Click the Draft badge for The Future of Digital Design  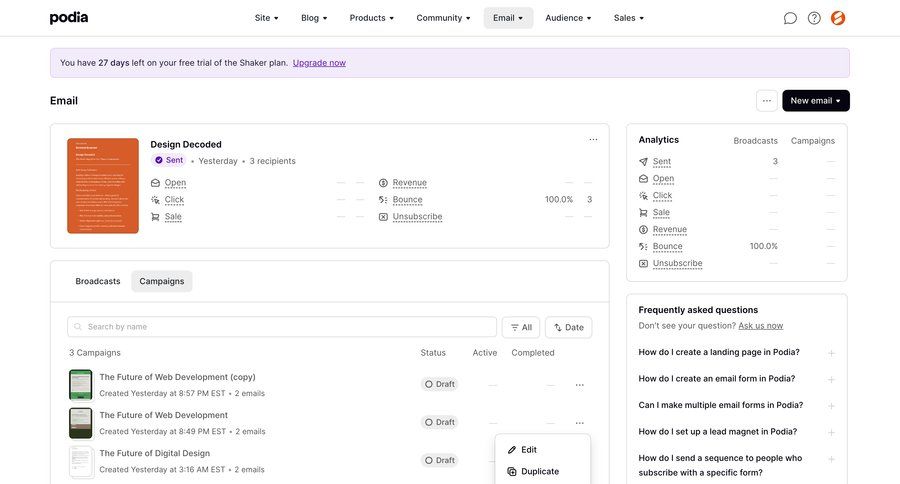(x=440, y=460)
